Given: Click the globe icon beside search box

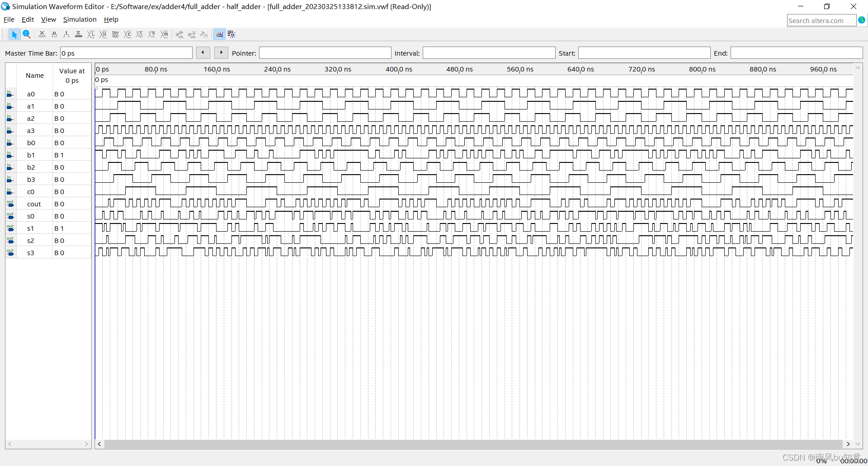Looking at the screenshot, I should tap(862, 20).
